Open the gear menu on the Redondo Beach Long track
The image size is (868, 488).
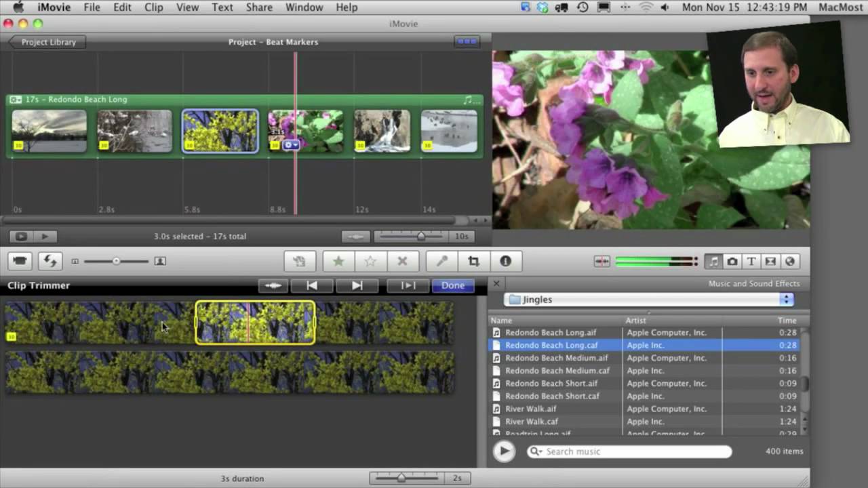(x=16, y=100)
